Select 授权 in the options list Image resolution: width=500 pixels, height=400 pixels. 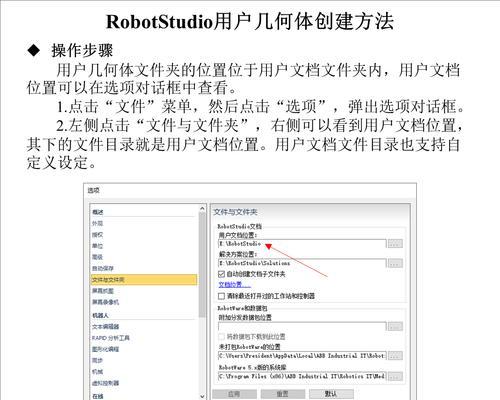coord(98,235)
